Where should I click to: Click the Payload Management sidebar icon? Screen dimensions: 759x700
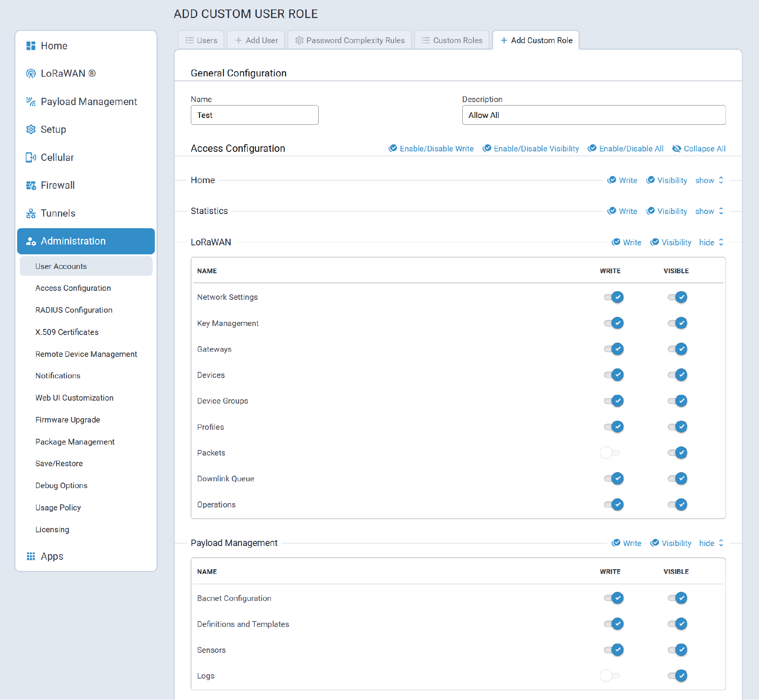30,102
